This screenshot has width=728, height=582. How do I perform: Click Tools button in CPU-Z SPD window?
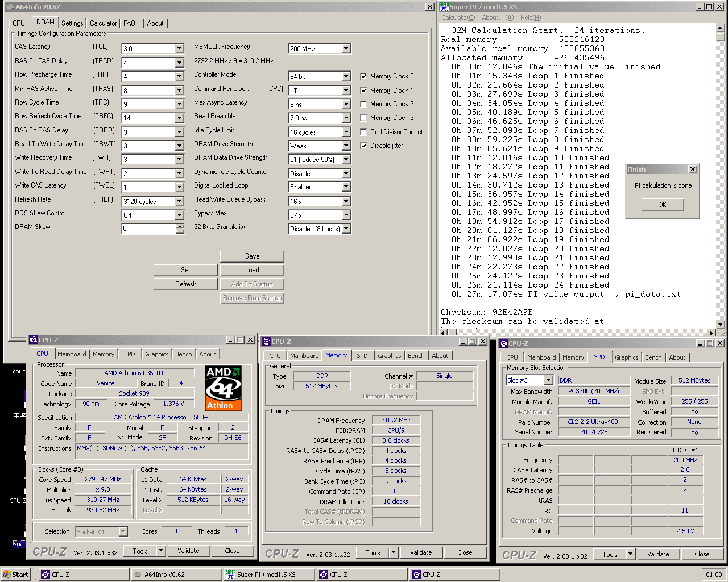coord(610,554)
